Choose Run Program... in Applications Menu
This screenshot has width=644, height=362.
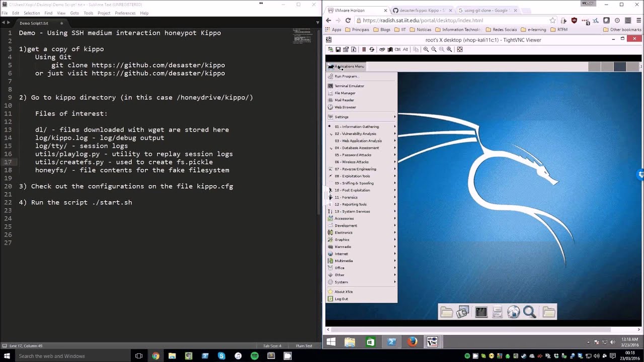(361, 76)
